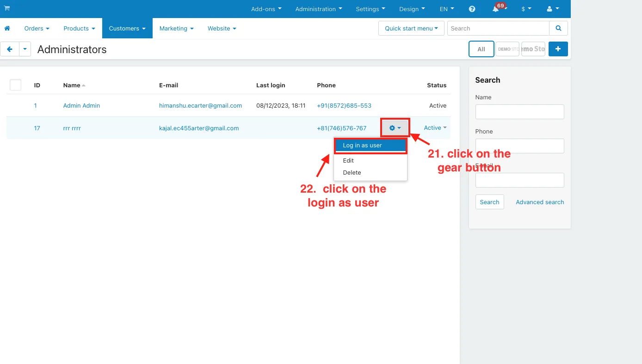
Task: Choose Delete from the gear menu
Action: click(352, 172)
